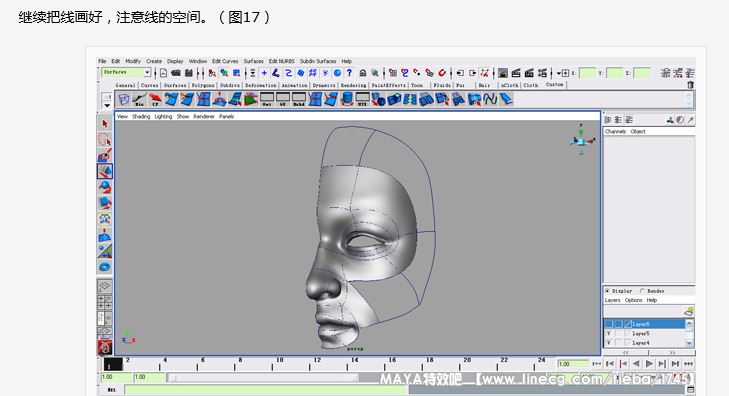Click the lock selection padlock icon
The image size is (729, 396).
[363, 73]
